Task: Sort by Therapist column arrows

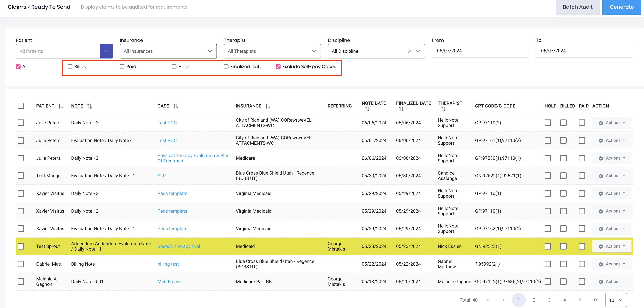Action: tap(443, 109)
